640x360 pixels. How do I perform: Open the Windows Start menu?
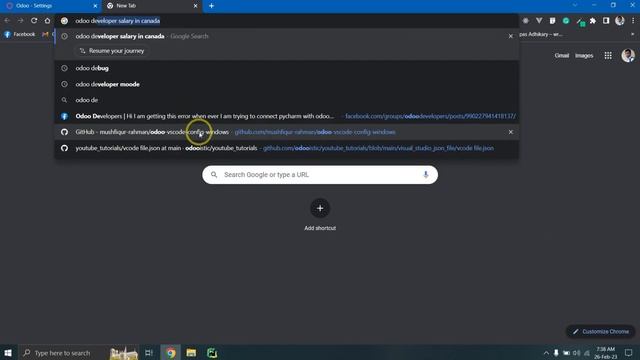pyautogui.click(x=8, y=353)
